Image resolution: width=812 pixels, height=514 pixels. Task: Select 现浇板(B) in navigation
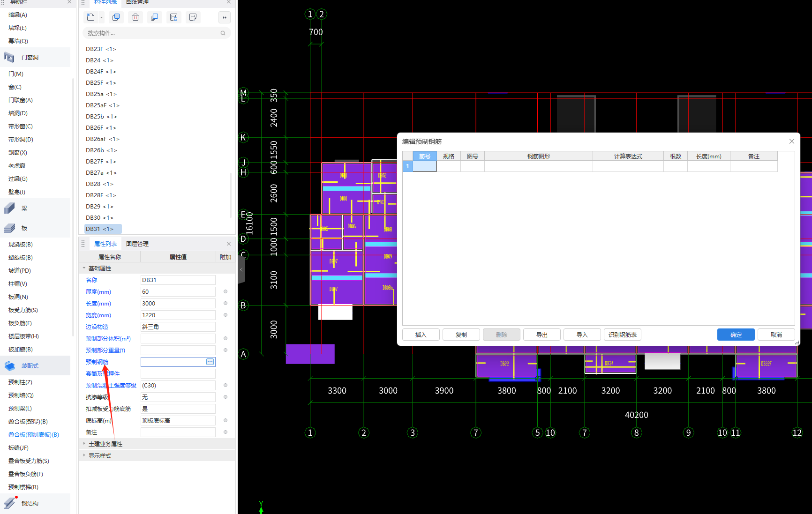tap(21, 245)
